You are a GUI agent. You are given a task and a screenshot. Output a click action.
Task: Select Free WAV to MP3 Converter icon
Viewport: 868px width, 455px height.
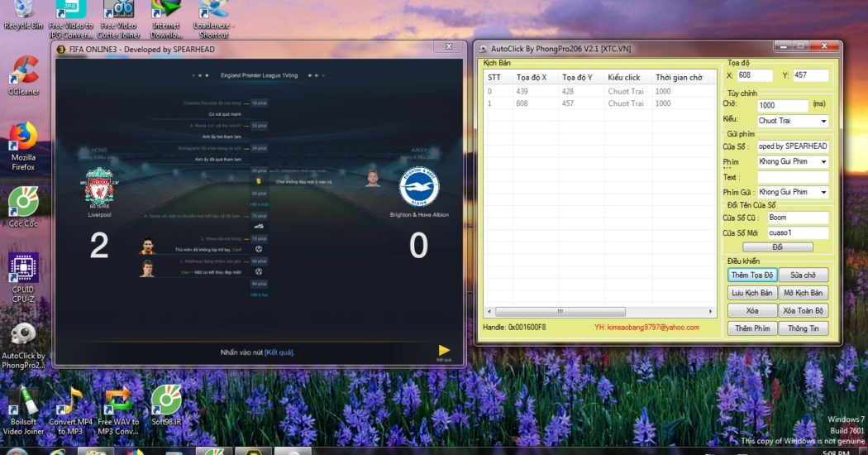pyautogui.click(x=118, y=410)
